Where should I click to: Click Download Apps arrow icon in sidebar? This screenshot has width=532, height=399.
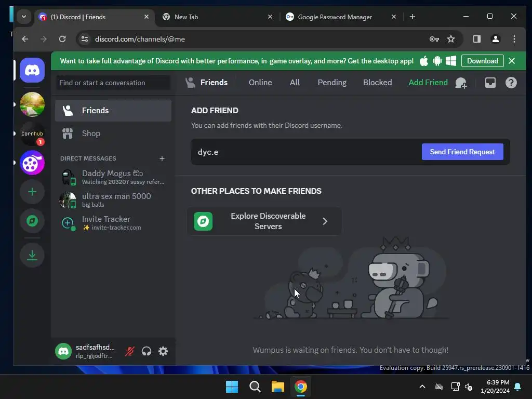pyautogui.click(x=32, y=255)
